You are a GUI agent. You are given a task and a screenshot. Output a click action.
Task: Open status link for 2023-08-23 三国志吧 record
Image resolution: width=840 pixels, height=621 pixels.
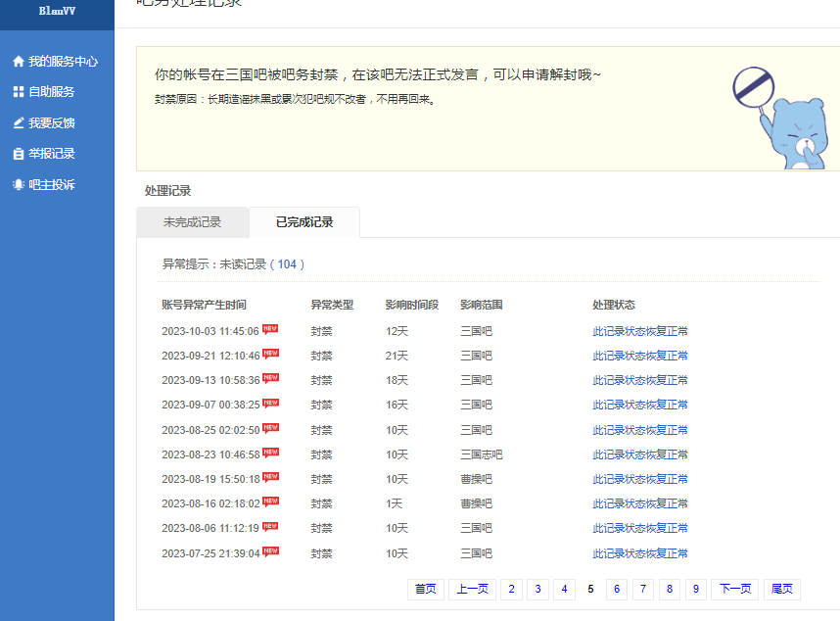pos(639,454)
